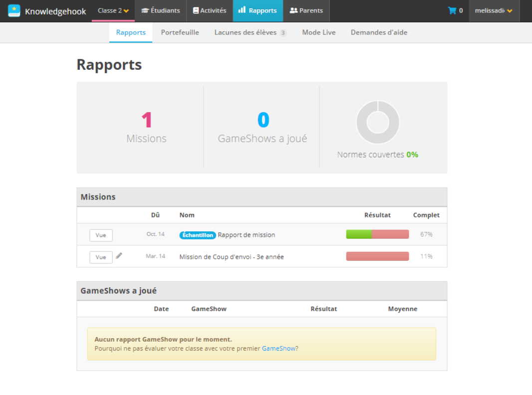Click the cart count number 0

click(x=461, y=10)
